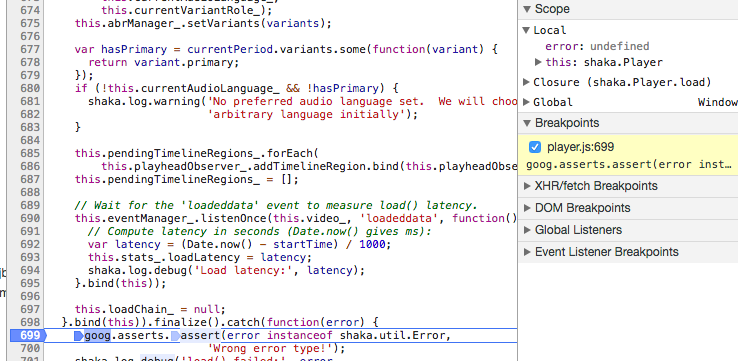Expand the XHR/fetch Breakpoints section

pyautogui.click(x=527, y=186)
